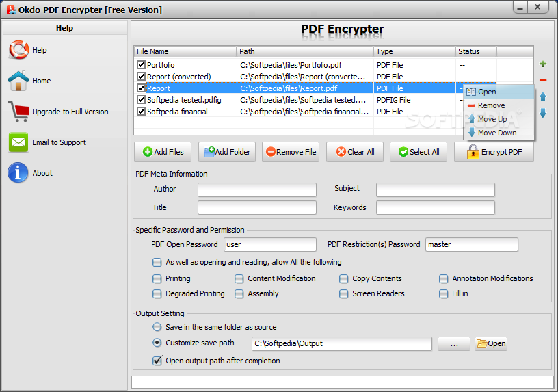Viewport: 558px width, 392px height.
Task: Uncheck the Report (converted) file checkbox
Action: [x=142, y=77]
